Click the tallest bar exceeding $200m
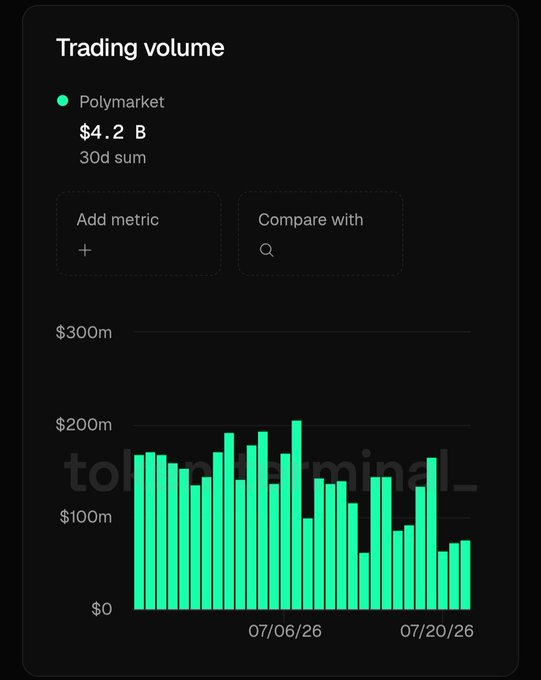 point(297,515)
